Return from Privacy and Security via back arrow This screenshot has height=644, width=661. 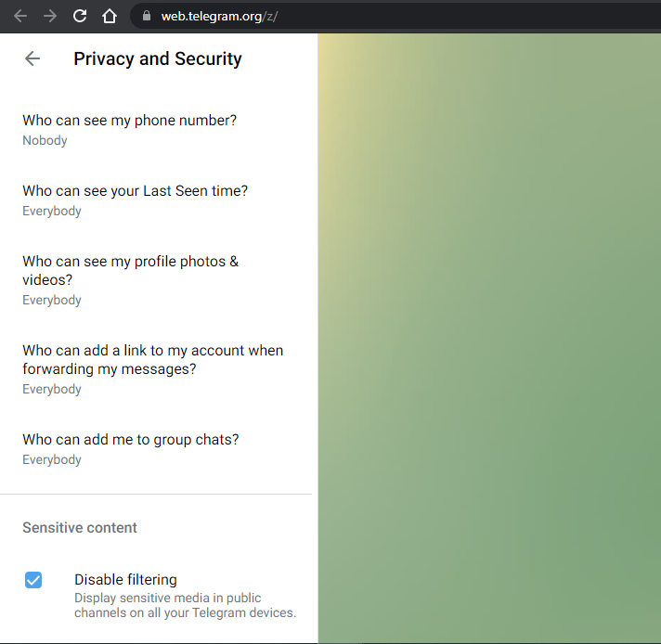click(32, 58)
